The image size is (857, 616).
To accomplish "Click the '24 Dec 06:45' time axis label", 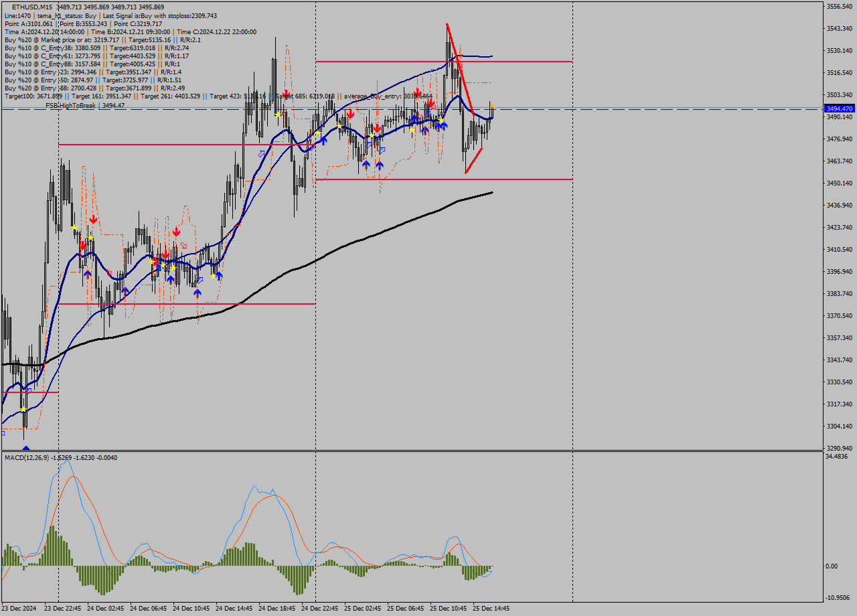I will (x=149, y=609).
